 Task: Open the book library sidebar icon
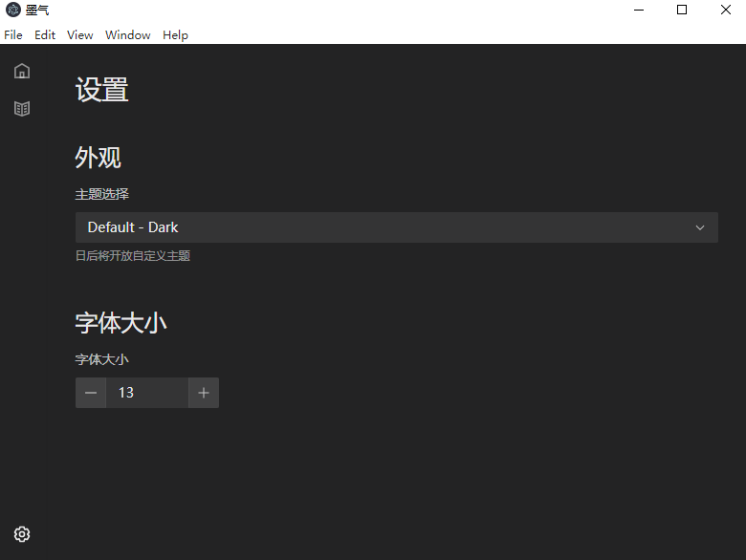point(22,108)
